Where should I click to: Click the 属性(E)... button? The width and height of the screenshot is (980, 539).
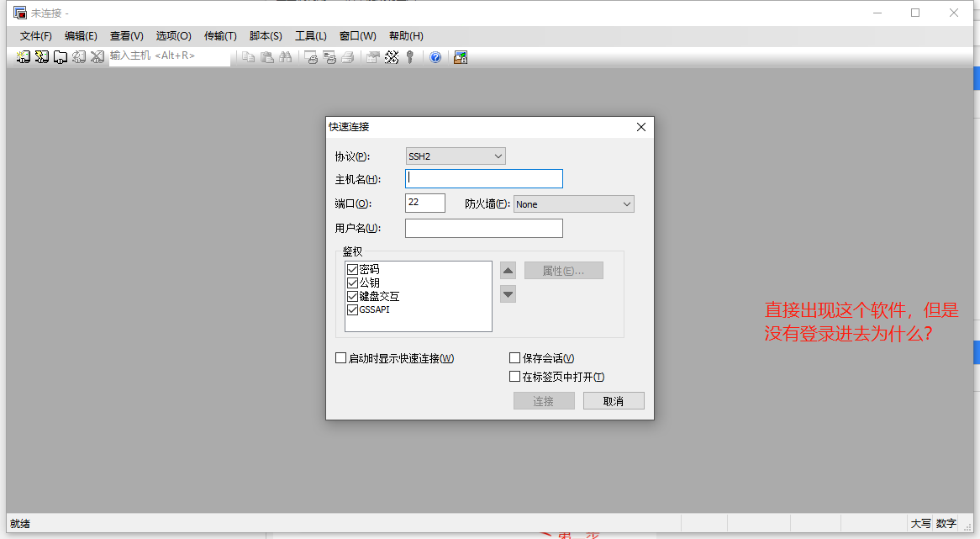coord(564,271)
